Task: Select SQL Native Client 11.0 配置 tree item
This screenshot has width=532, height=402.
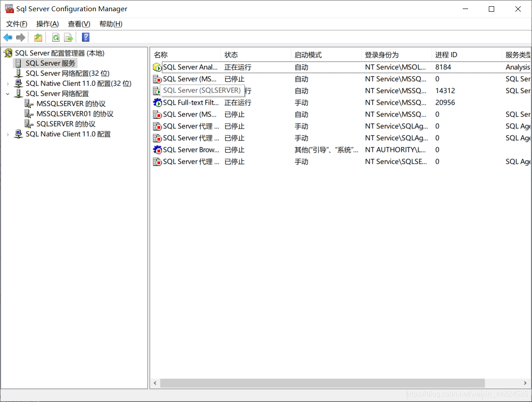Action: [x=68, y=134]
